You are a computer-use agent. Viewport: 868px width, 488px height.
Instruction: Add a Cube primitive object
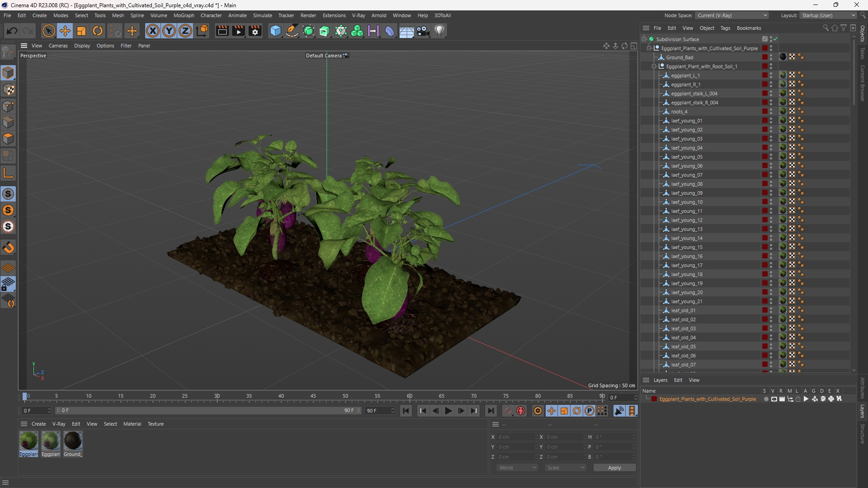point(275,31)
